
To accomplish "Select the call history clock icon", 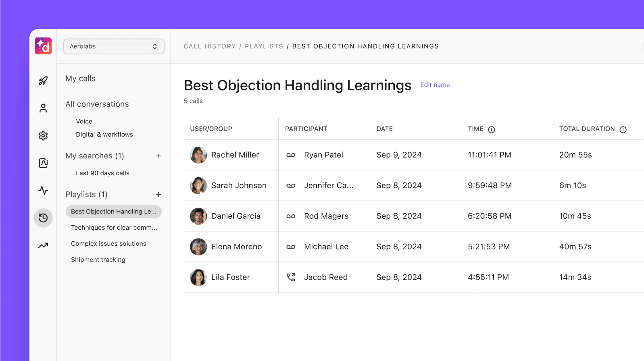I will tap(43, 218).
